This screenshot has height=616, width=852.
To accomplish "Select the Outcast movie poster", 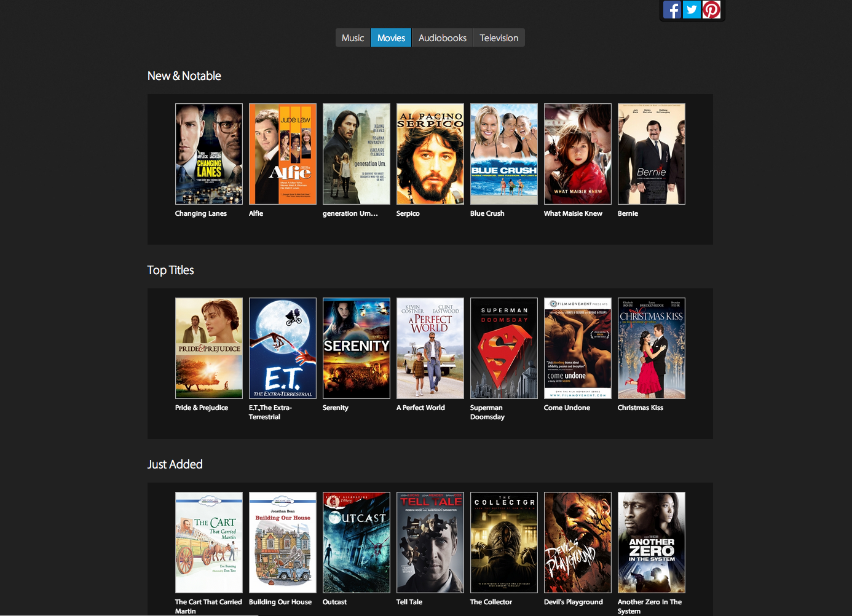I will click(x=357, y=542).
